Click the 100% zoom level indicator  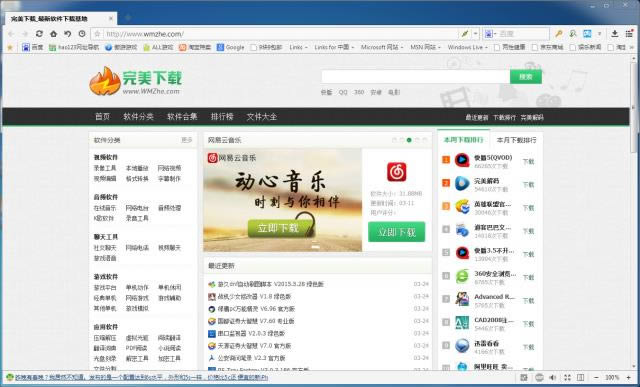click(x=612, y=378)
